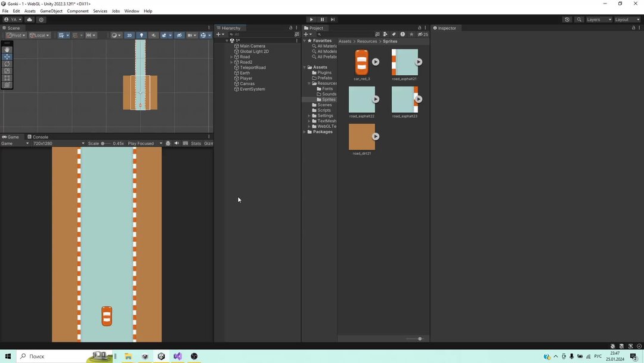Click the Hierarchy create plus button

(x=219, y=35)
